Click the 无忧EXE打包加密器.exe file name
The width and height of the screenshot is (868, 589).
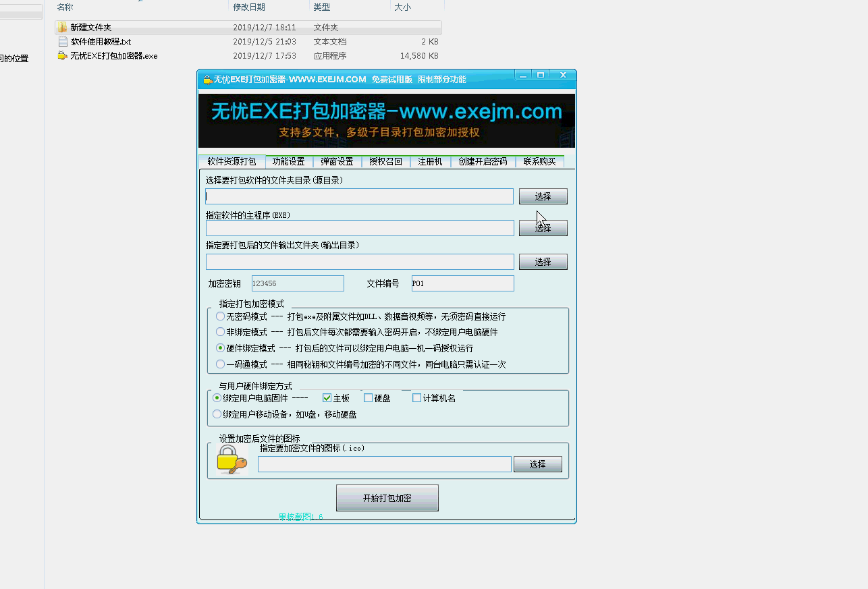pyautogui.click(x=114, y=56)
